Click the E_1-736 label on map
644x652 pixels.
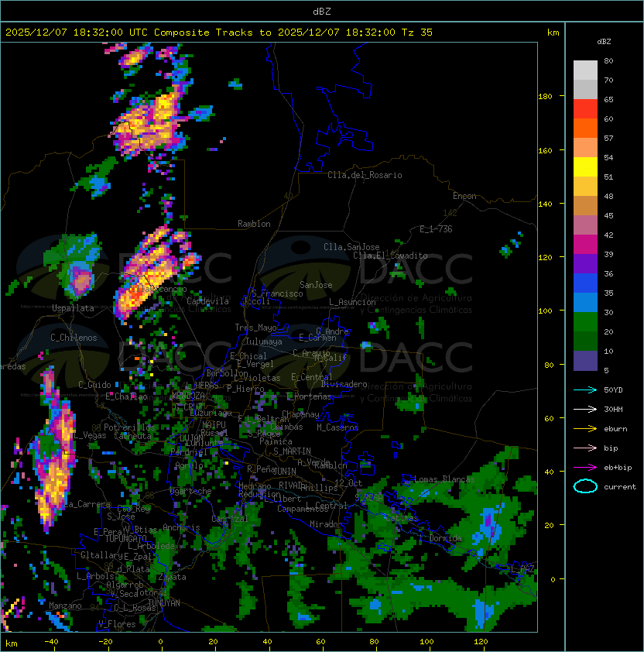point(436,229)
